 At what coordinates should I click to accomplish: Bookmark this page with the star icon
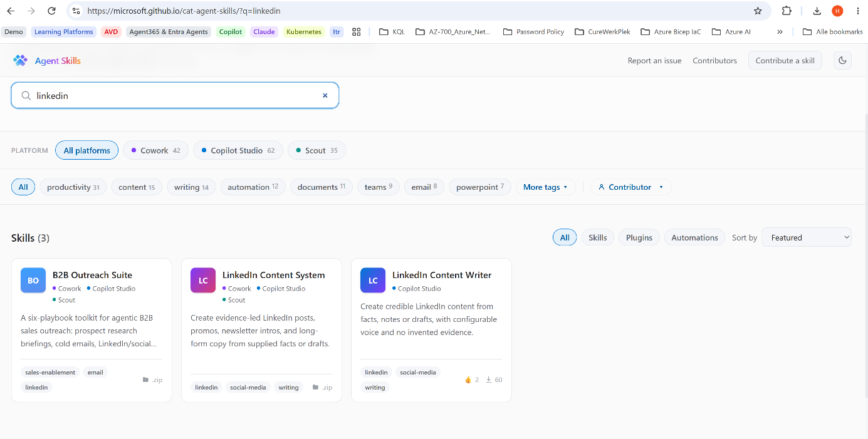pos(758,11)
